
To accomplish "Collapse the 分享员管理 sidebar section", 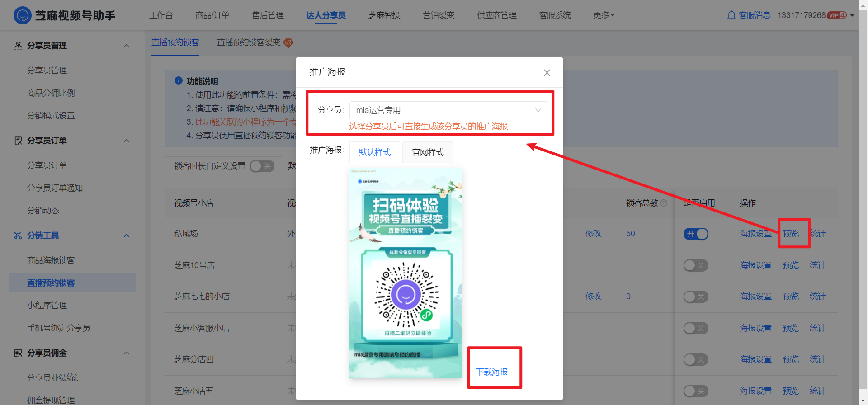I will [x=127, y=46].
